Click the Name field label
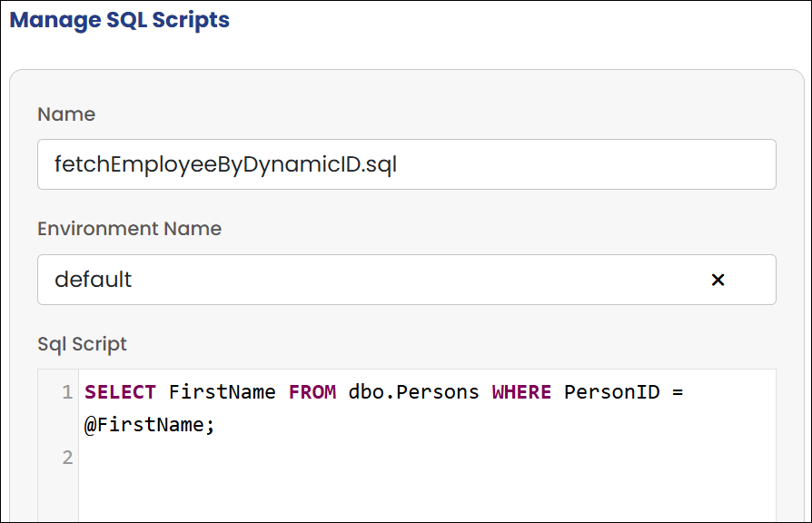The image size is (812, 523). point(66,114)
